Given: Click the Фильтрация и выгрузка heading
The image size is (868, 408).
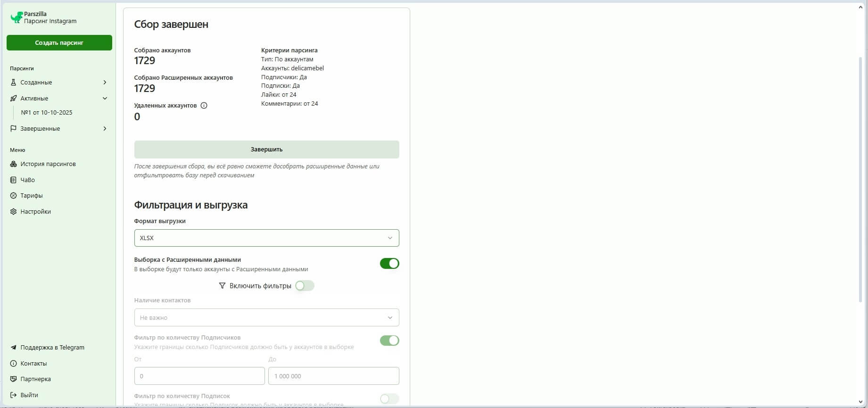Looking at the screenshot, I should pyautogui.click(x=191, y=205).
